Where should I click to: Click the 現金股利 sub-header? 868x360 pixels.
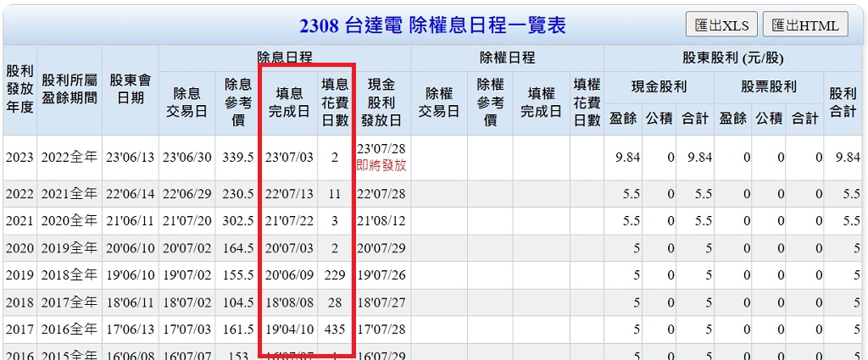coord(659,86)
